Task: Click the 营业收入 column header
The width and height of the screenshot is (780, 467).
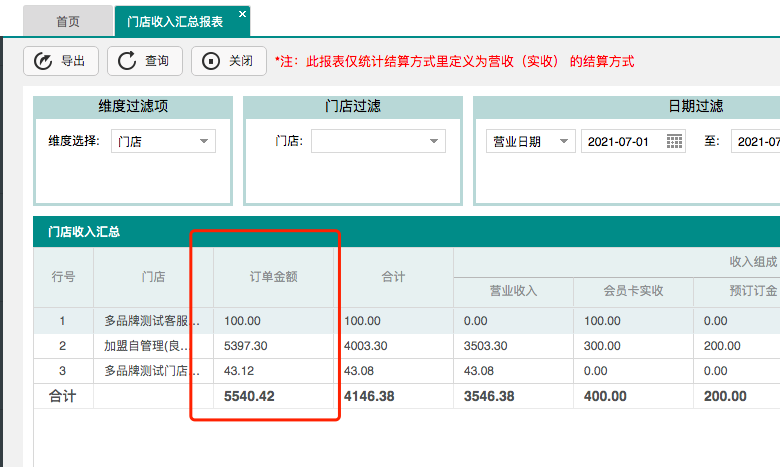Action: 513,291
